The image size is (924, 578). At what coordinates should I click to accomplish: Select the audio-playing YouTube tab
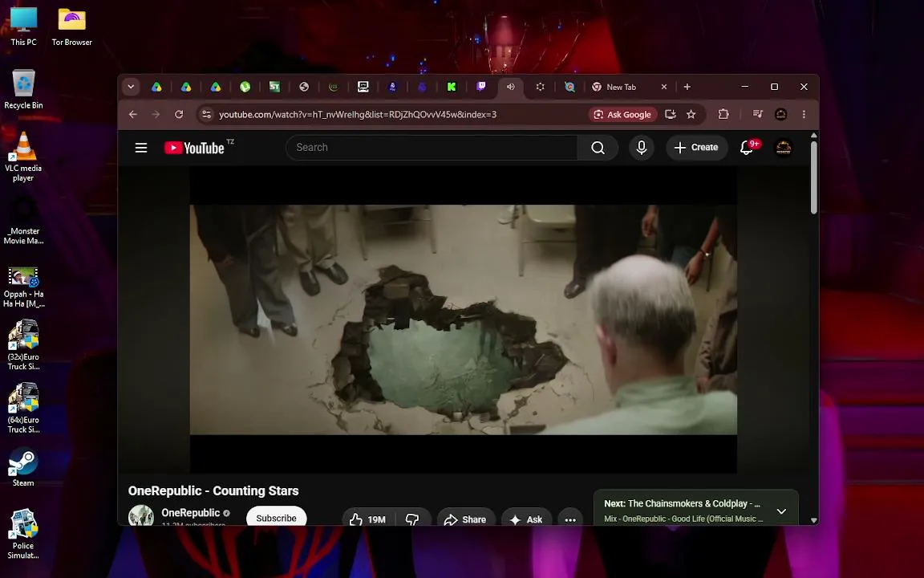(510, 87)
